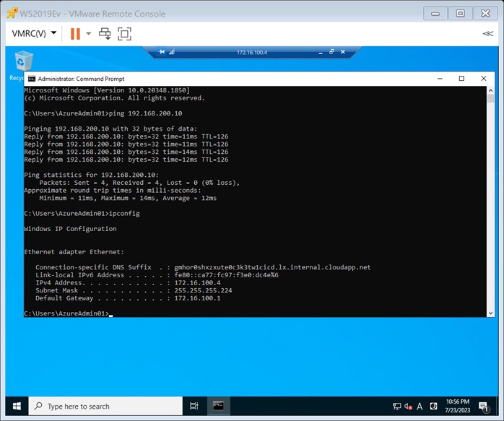Click the 'Ethernet adapter Ethernet:' line
This screenshot has width=504, height=421.
(x=74, y=252)
